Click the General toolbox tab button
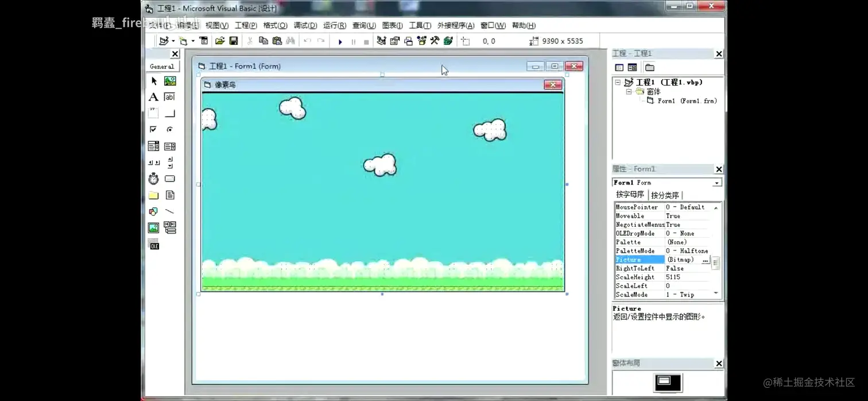868x401 pixels. (x=162, y=67)
